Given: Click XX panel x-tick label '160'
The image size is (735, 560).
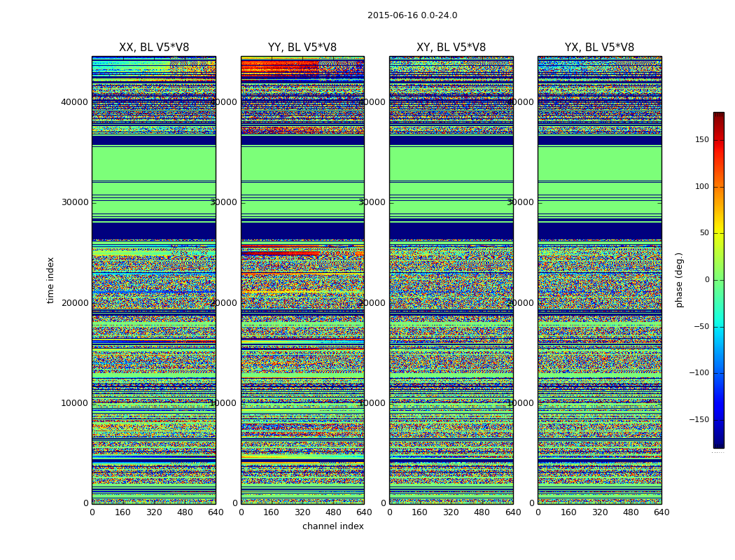Looking at the screenshot, I should (x=122, y=512).
